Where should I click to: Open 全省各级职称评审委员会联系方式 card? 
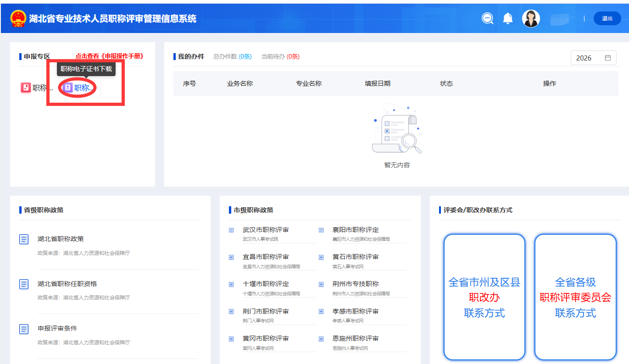[x=575, y=297]
